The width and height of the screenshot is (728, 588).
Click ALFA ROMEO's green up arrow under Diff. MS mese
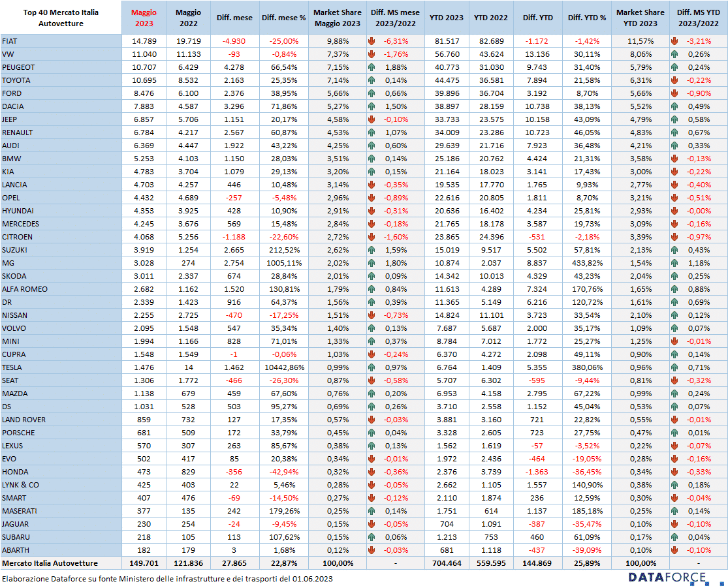pos(372,289)
